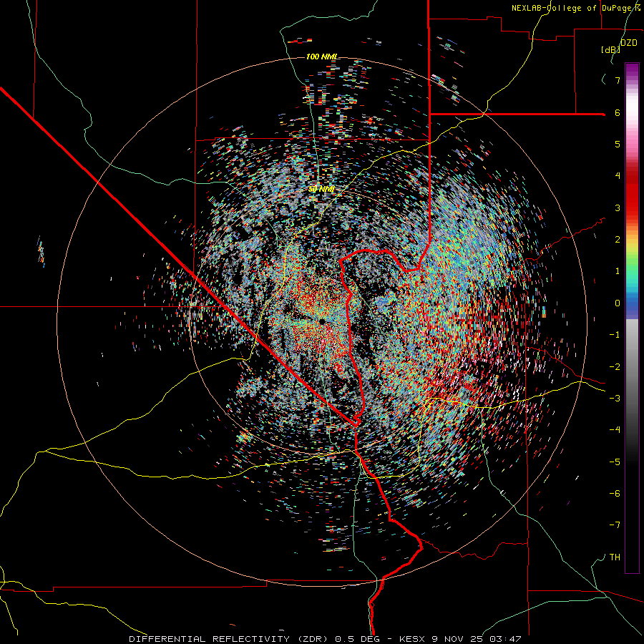Click the scale value "0" on the legend
Screen dimensions: 644x644
[618, 303]
